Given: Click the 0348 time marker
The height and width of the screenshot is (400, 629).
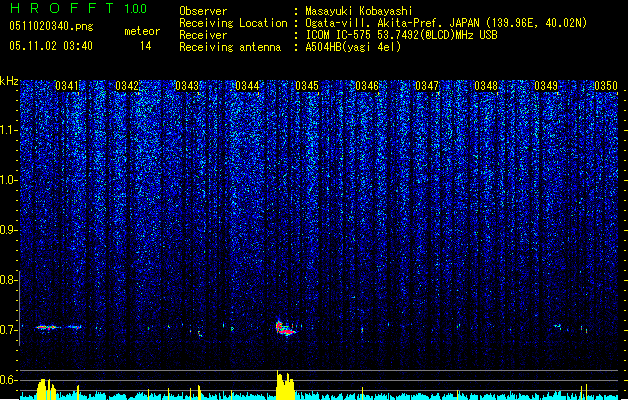Looking at the screenshot, I should pyautogui.click(x=486, y=86).
